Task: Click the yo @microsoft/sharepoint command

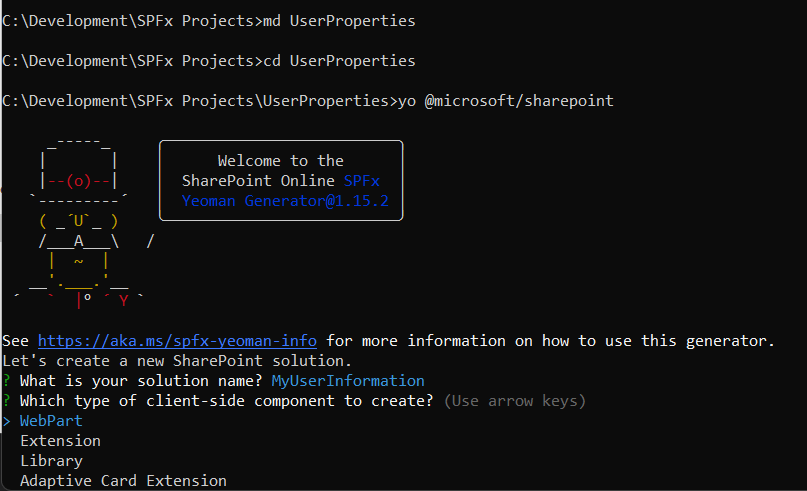Action: pos(505,101)
